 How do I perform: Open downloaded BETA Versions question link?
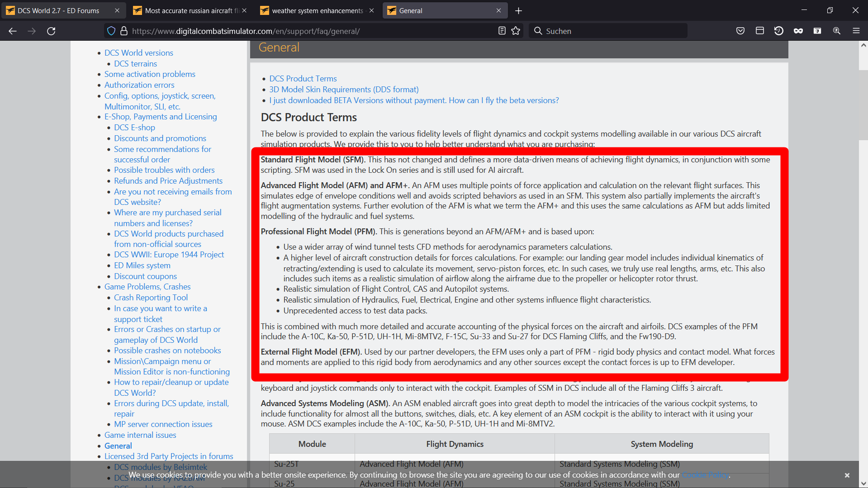(x=414, y=100)
